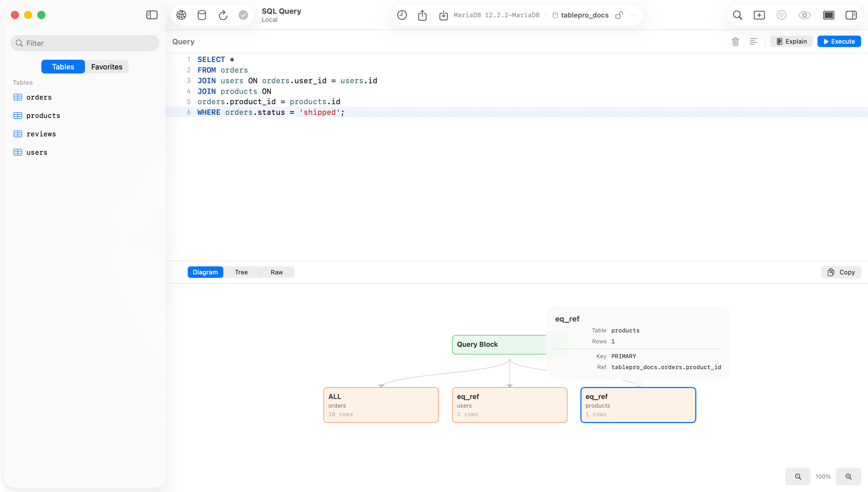Switch to the Favorites tab

(x=107, y=67)
